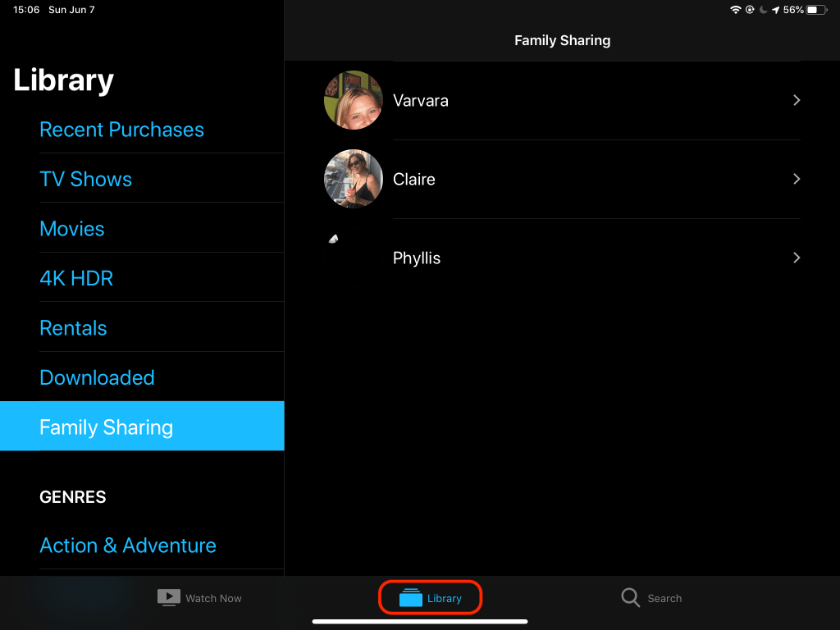840x630 pixels.
Task: Select the Phyllis family member name
Action: point(417,258)
